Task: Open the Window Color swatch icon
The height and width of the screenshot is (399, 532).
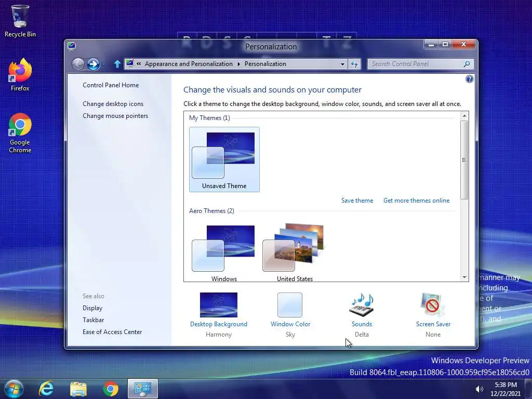Action: point(290,304)
